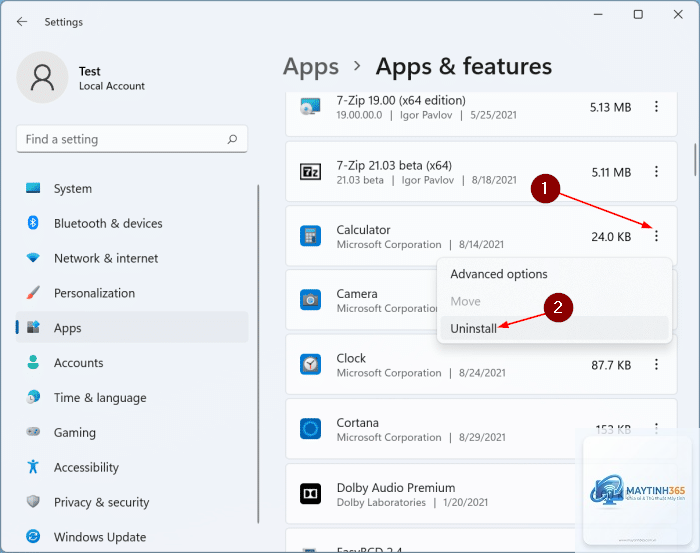Click the Clock app name
This screenshot has width=700, height=553.
[351, 358]
